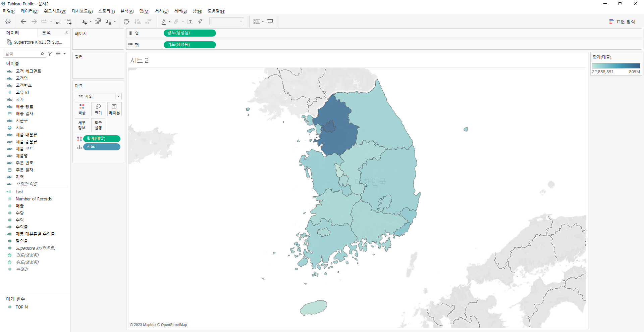Open the 분석(A) menu
The width and height of the screenshot is (644, 332).
click(x=127, y=11)
